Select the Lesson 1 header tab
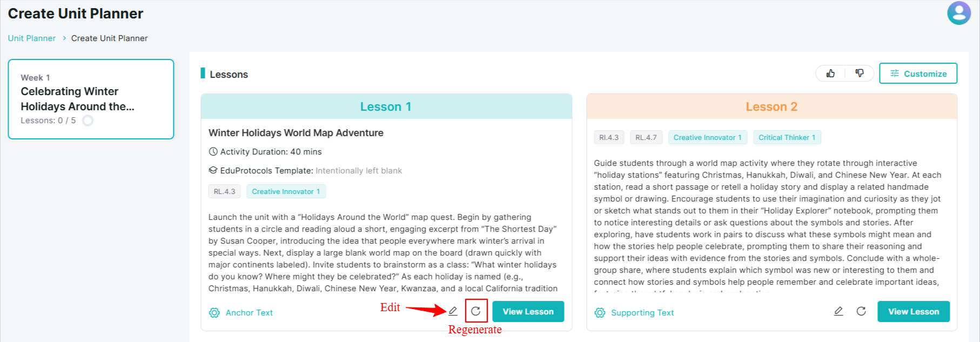This screenshot has height=342, width=980. (386, 106)
